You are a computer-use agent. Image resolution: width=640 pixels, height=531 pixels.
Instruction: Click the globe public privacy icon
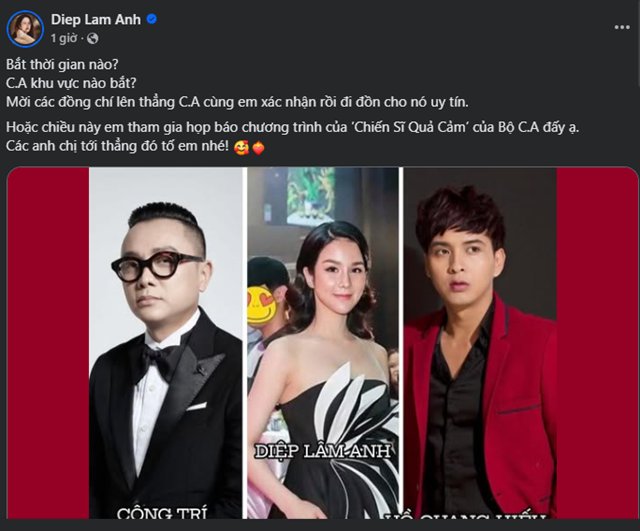(93, 38)
